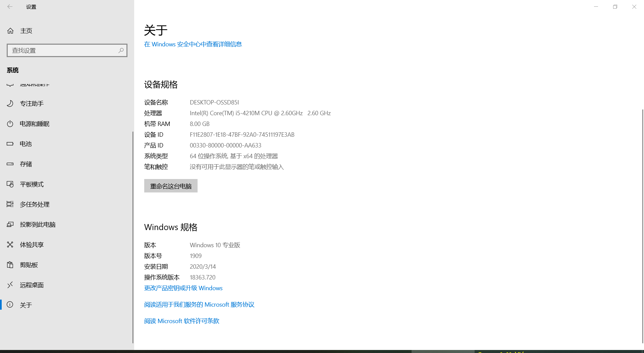Click the search magnifier in search box
This screenshot has width=644, height=353.
(x=121, y=50)
